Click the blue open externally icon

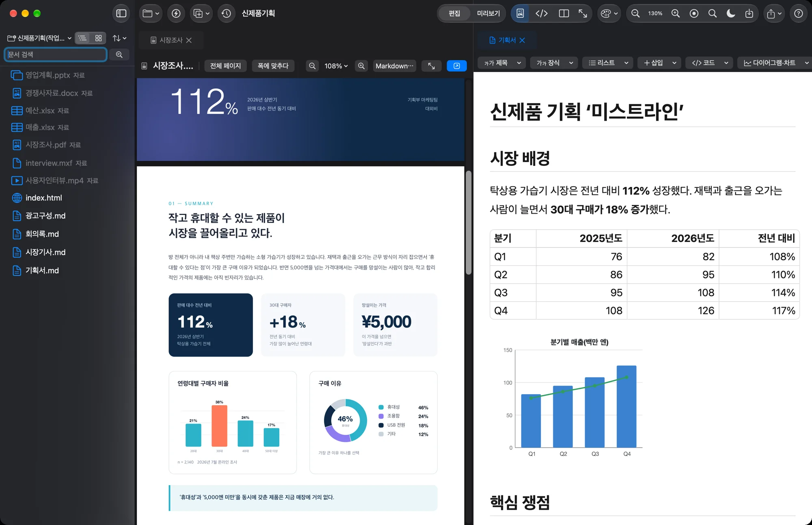(x=457, y=66)
